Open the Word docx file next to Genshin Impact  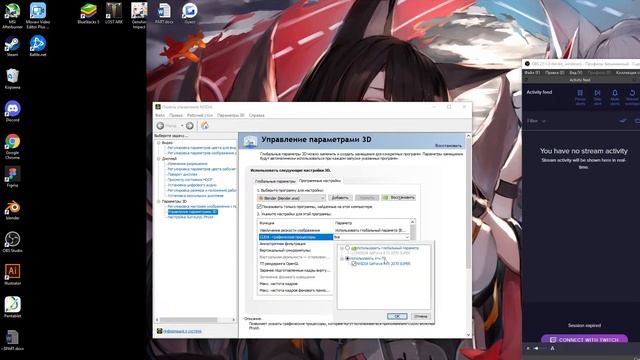[164, 13]
